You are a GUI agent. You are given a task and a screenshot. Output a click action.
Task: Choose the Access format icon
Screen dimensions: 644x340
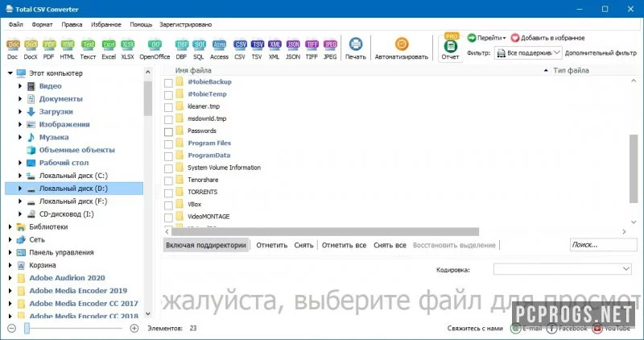(219, 49)
